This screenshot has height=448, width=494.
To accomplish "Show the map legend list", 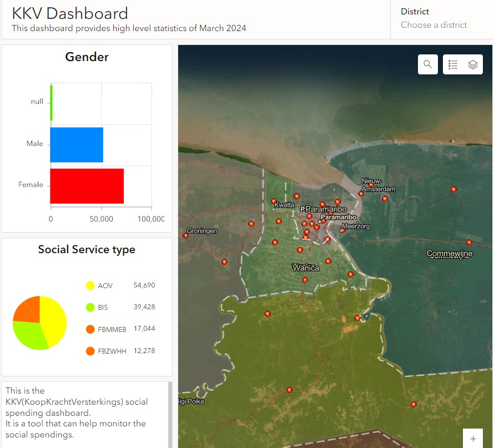I will coord(453,64).
